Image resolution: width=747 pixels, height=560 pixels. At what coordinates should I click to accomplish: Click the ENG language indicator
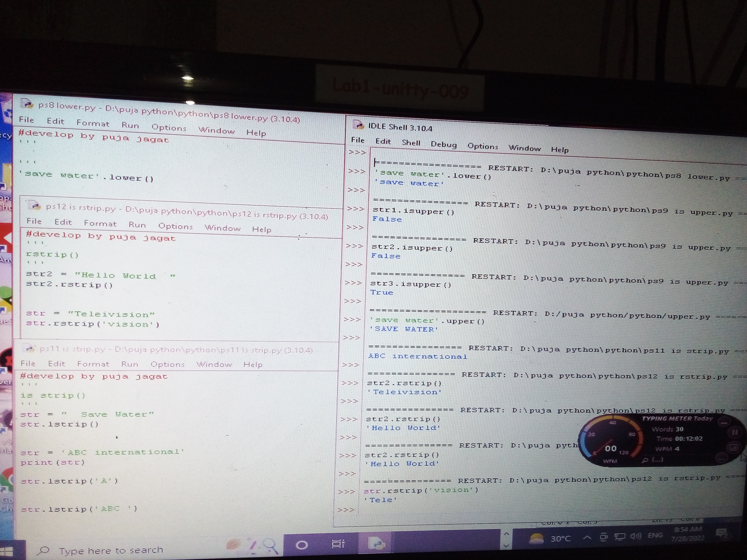point(655,535)
